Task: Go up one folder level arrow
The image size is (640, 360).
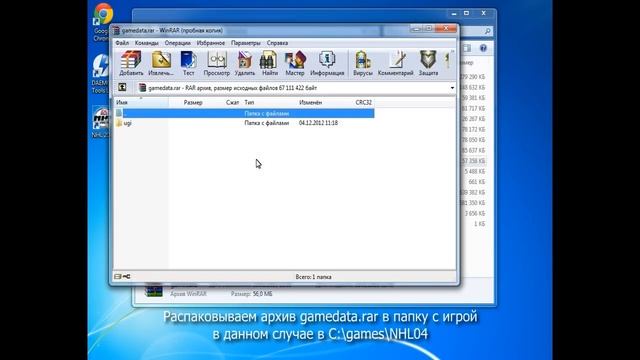Action: 122,87
